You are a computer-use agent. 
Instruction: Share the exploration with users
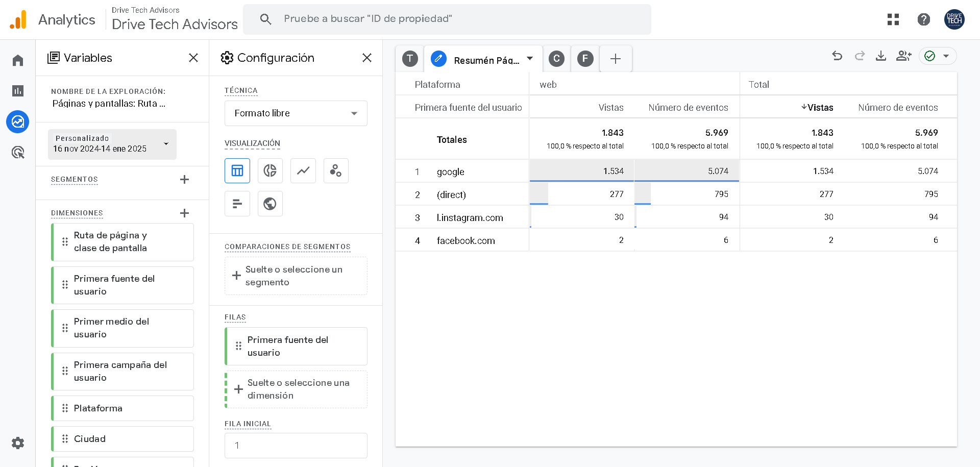(x=903, y=56)
